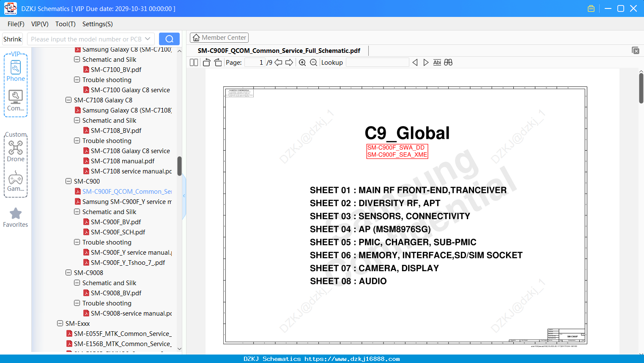Rotate the page counterclockwise

[x=207, y=63]
